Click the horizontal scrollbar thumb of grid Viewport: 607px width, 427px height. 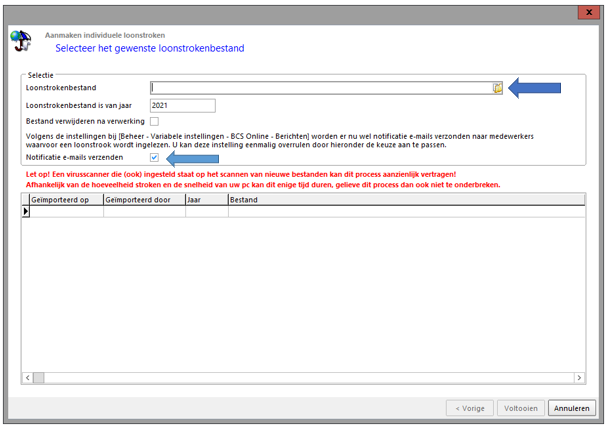(300, 378)
